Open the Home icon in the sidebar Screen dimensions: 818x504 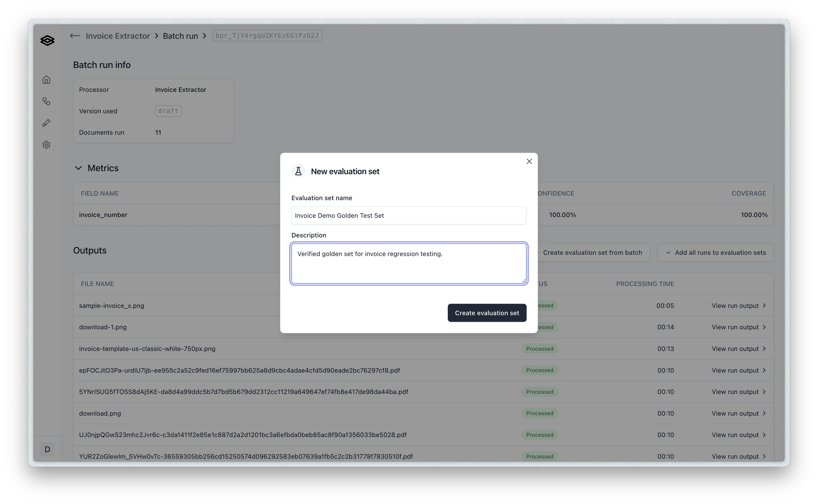[x=46, y=80]
